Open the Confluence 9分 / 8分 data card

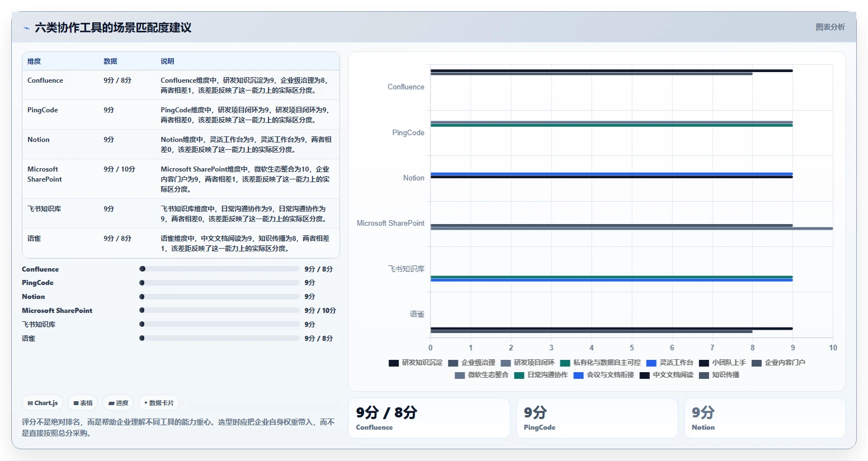click(x=429, y=418)
